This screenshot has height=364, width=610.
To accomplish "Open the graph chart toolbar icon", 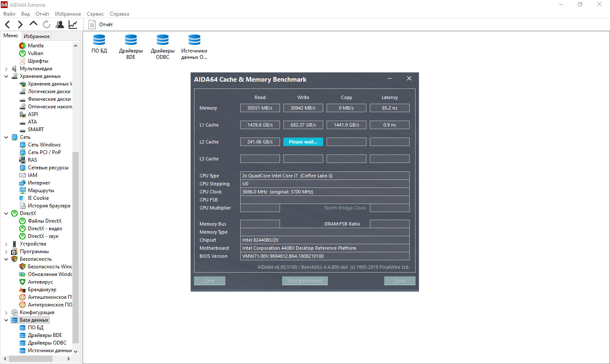I will pos(73,25).
